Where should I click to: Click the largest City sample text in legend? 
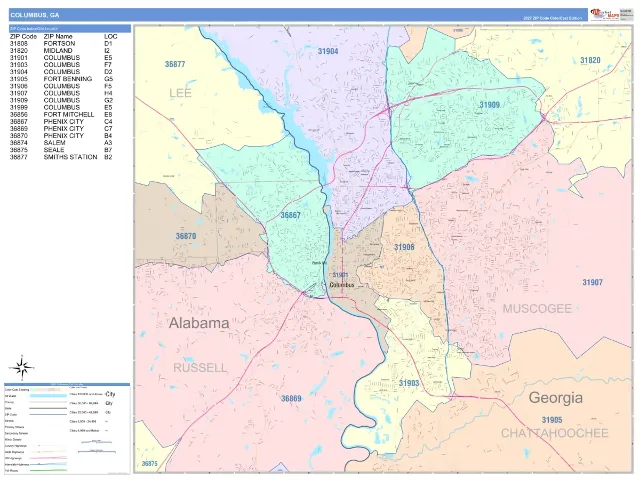point(110,394)
